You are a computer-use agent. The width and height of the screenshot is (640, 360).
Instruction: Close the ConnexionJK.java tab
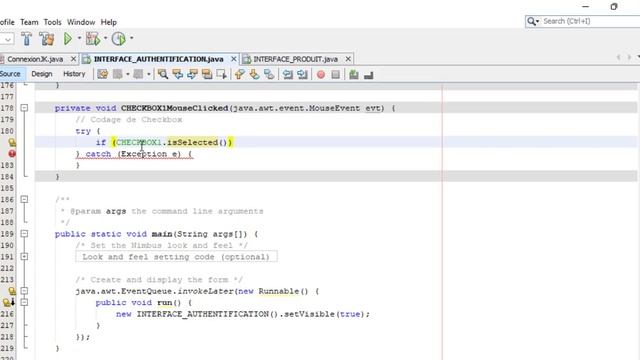(x=73, y=59)
